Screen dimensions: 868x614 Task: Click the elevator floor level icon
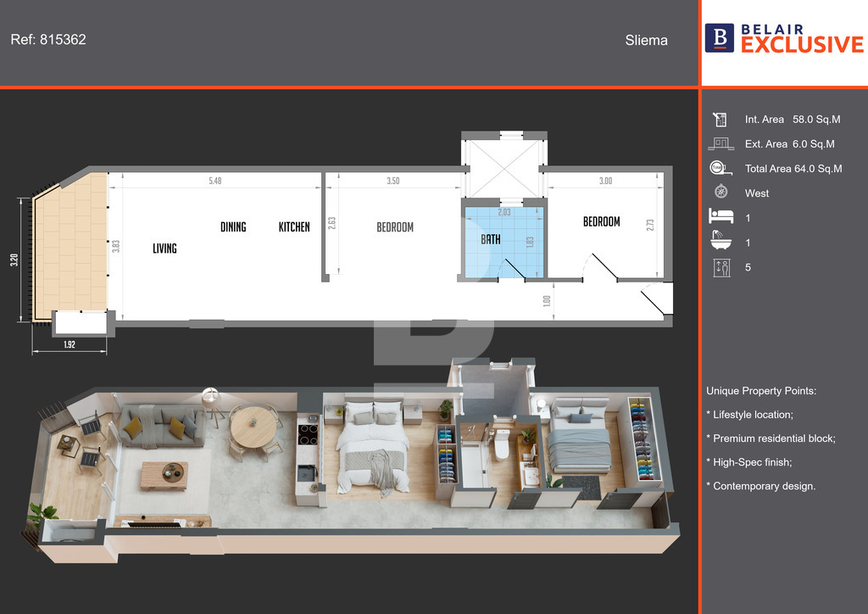721,267
